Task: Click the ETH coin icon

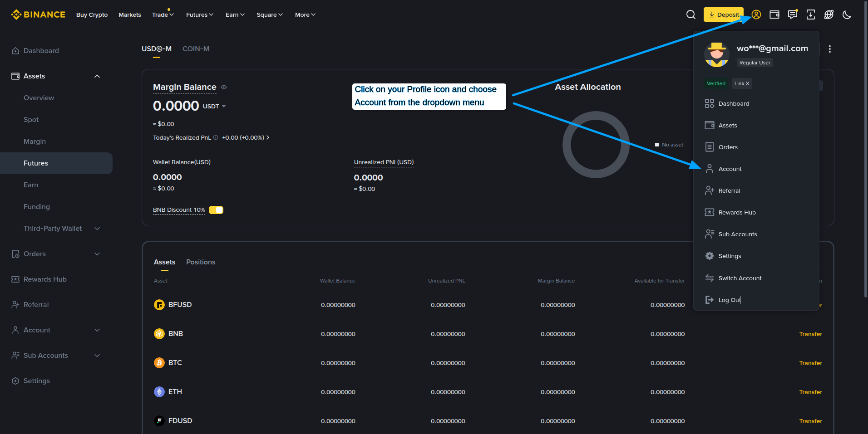Action: 159,392
